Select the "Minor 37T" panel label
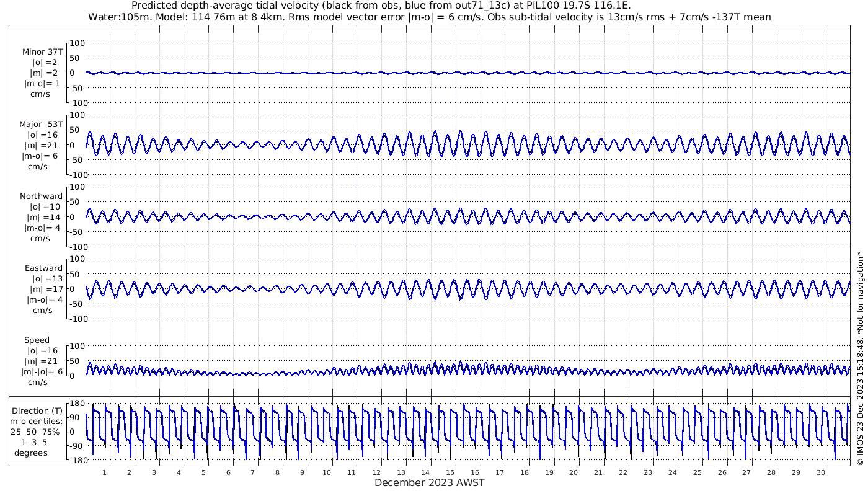The image size is (868, 496). 42,52
